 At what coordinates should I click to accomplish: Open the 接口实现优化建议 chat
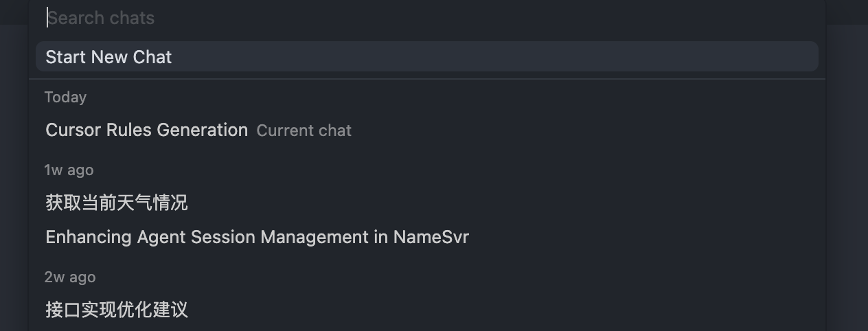coord(117,309)
